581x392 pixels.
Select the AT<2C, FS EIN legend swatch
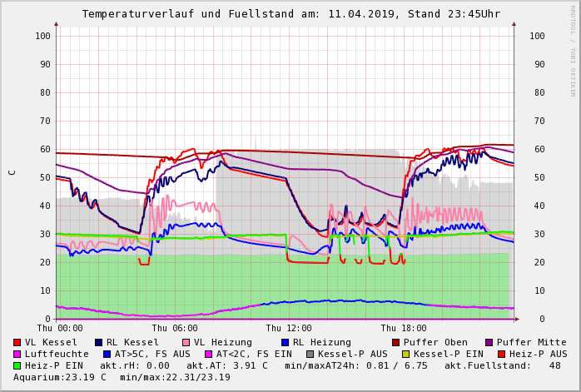208,354
